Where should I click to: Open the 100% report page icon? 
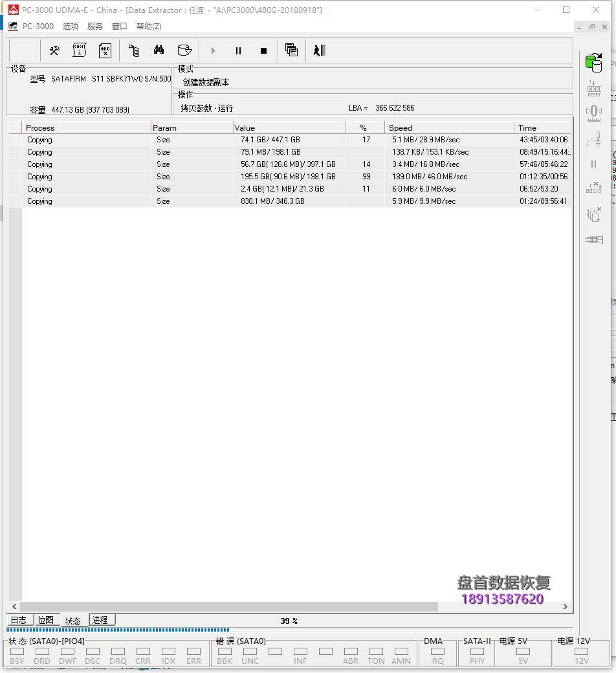(105, 50)
